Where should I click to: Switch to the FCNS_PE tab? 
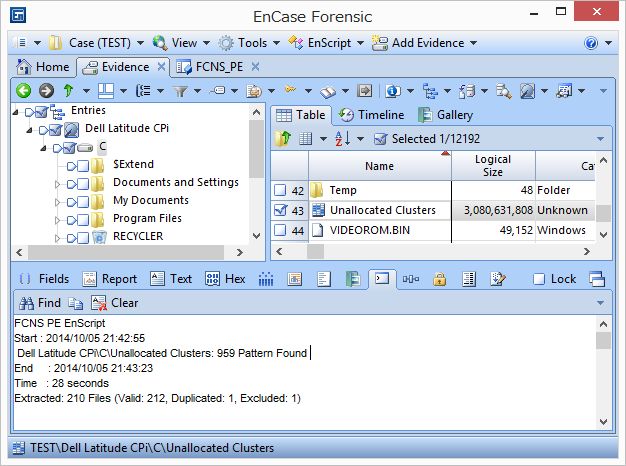[x=212, y=67]
